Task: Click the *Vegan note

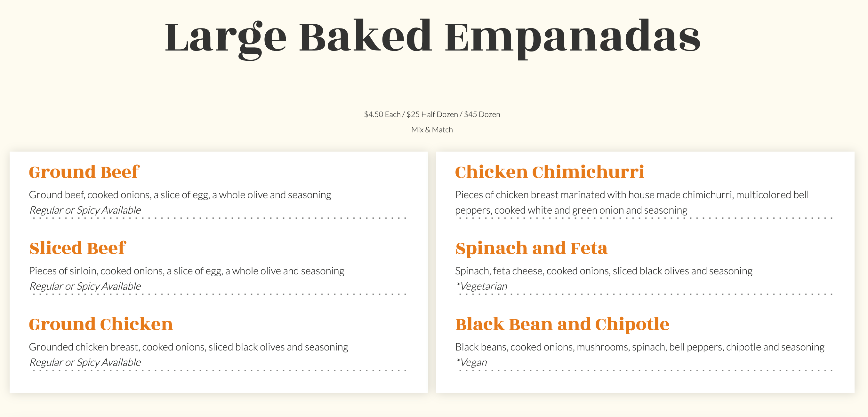Action: [471, 363]
